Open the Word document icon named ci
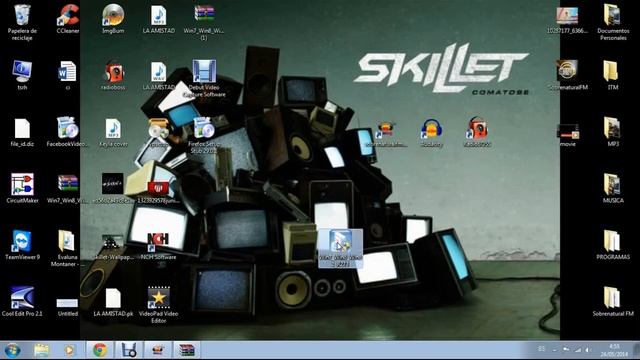640x360 pixels. point(68,75)
